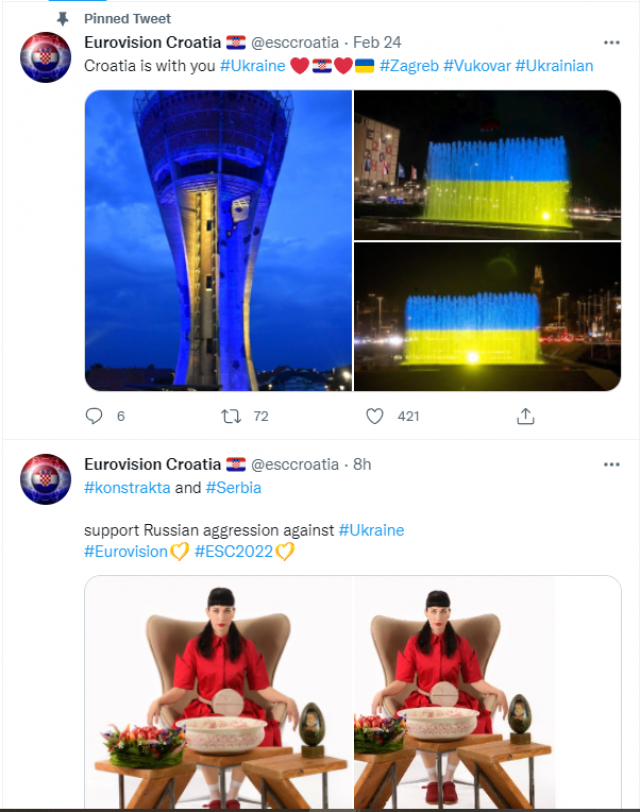Click Eurovision Croatia avatar on pinned tweet
Viewport: 640px width, 812px height.
click(46, 57)
